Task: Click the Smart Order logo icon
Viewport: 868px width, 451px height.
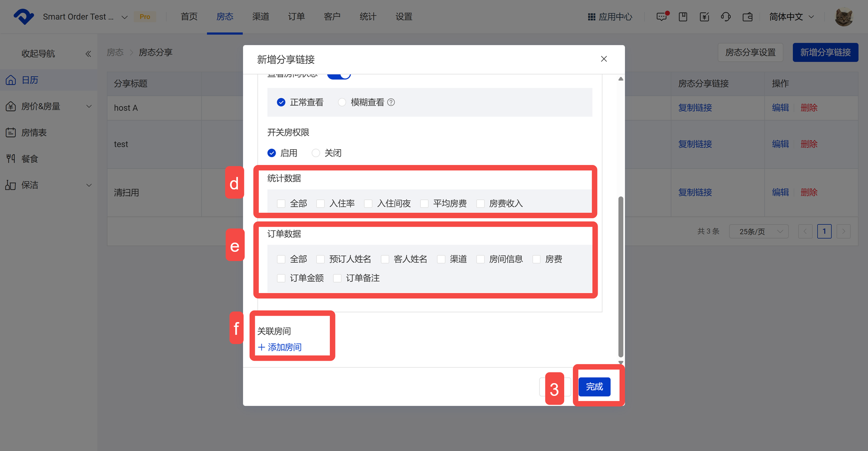Action: pyautogui.click(x=23, y=17)
